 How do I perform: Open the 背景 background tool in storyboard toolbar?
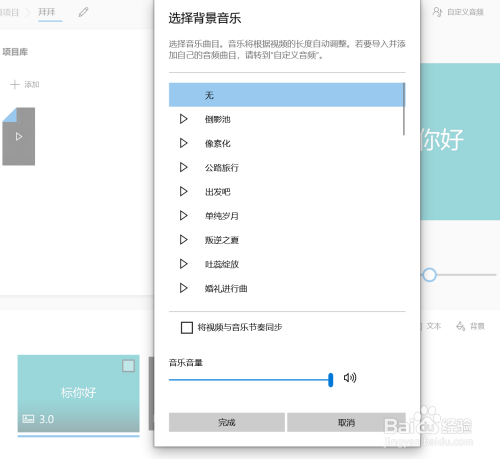470,326
